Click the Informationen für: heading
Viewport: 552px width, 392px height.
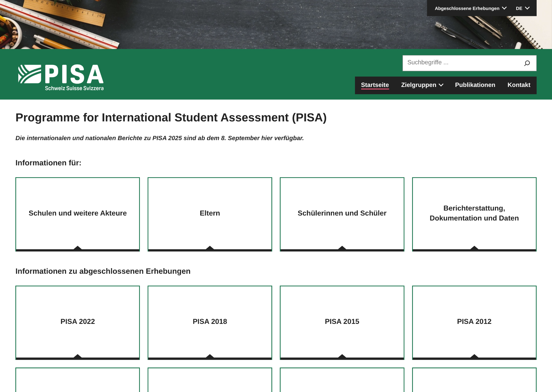pos(48,163)
